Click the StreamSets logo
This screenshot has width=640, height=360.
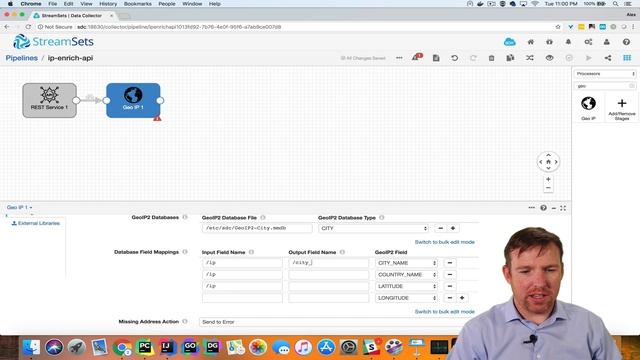tap(53, 41)
